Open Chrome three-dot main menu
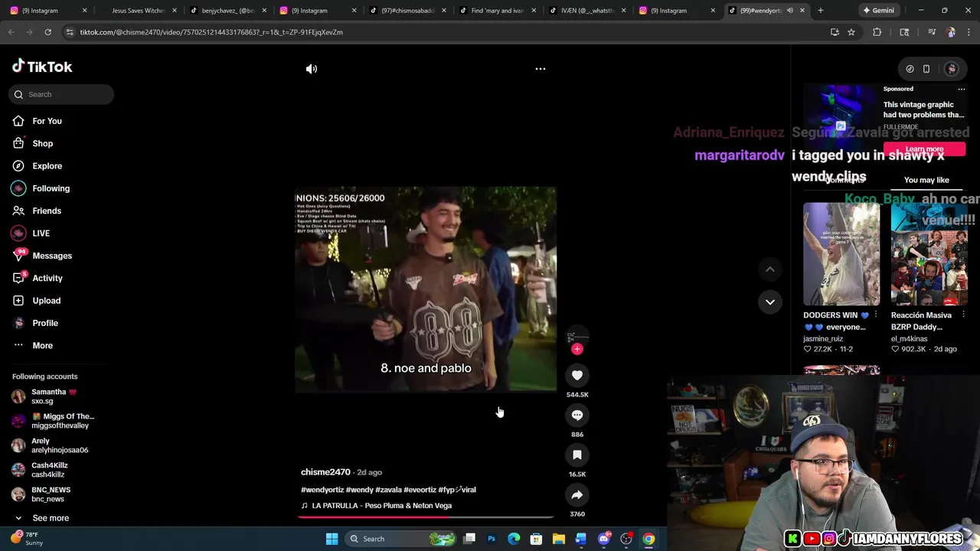This screenshot has width=980, height=551. 969,32
